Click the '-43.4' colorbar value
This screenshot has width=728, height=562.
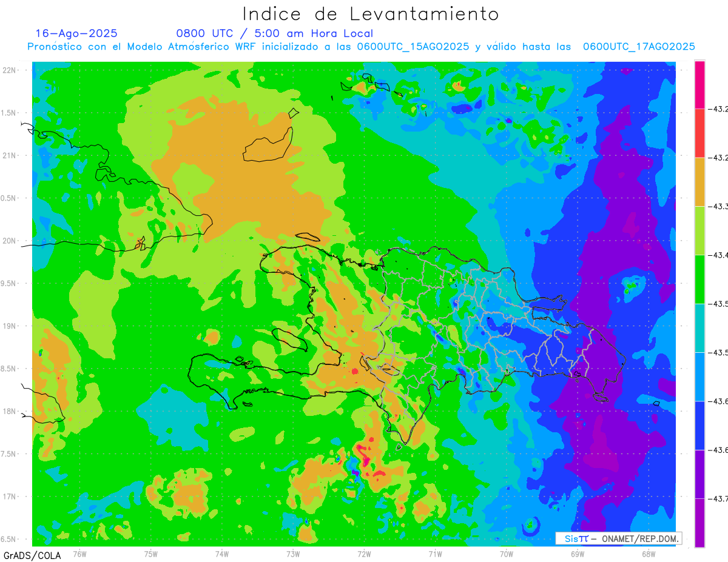(718, 255)
